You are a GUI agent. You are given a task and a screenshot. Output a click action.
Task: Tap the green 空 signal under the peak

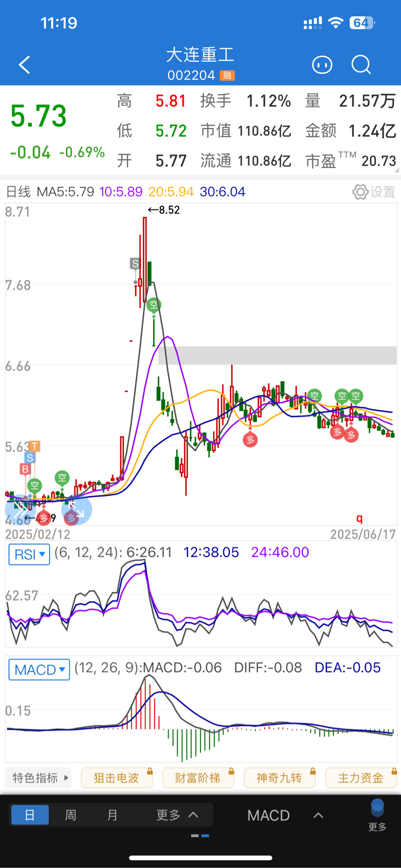click(x=154, y=304)
